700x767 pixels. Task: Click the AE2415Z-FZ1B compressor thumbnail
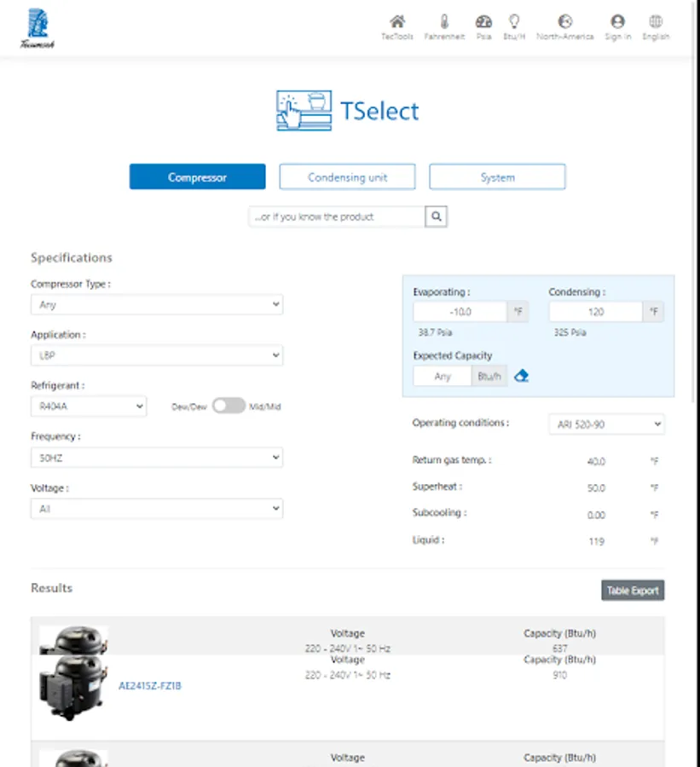point(73,688)
